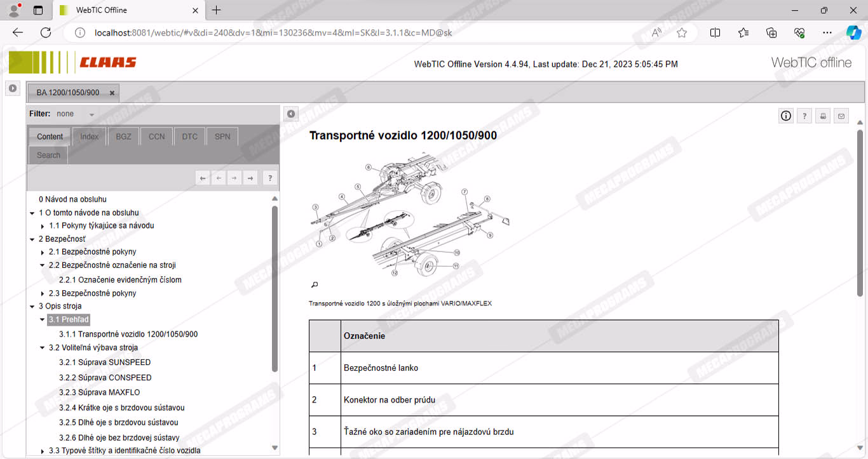Screen dimensions: 868x459
Task: Collapse the navigation panel with the arrow button
Action: point(290,114)
